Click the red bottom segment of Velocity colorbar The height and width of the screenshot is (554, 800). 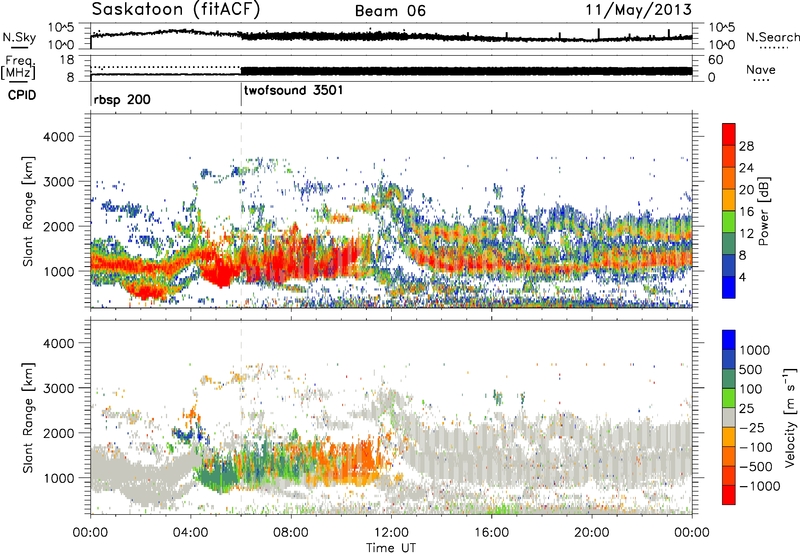(x=729, y=495)
